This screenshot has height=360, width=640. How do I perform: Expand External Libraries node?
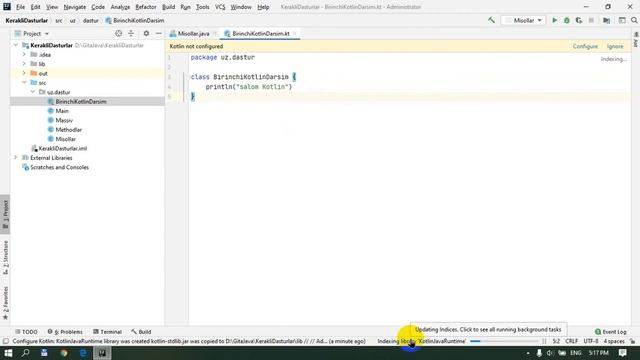click(x=16, y=158)
